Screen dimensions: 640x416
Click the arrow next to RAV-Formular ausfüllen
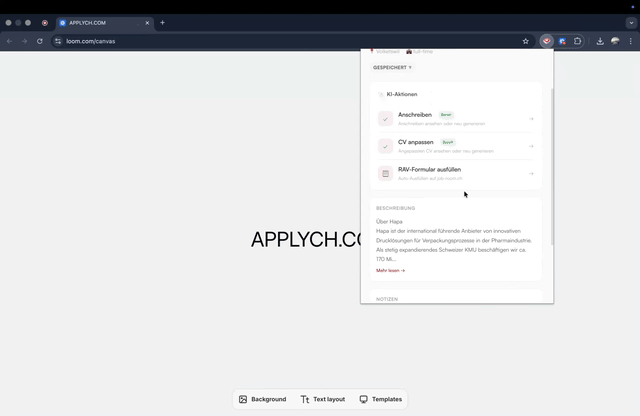click(531, 174)
